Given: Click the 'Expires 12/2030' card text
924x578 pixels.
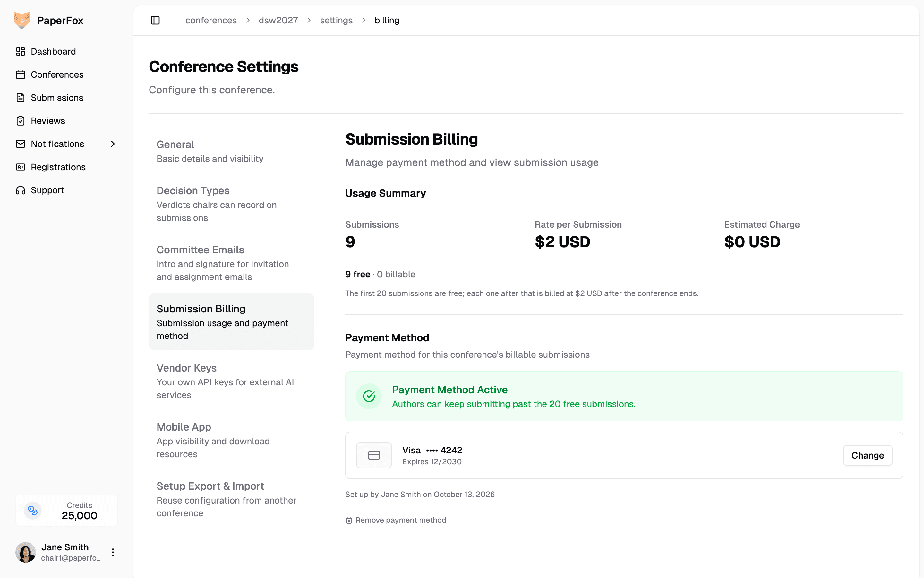Looking at the screenshot, I should [432, 462].
